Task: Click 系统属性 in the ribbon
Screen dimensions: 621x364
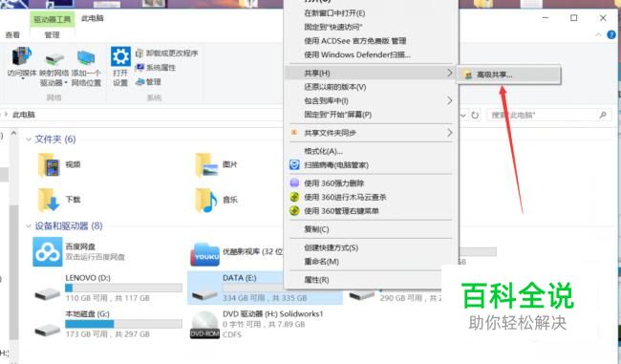Action: click(x=156, y=68)
